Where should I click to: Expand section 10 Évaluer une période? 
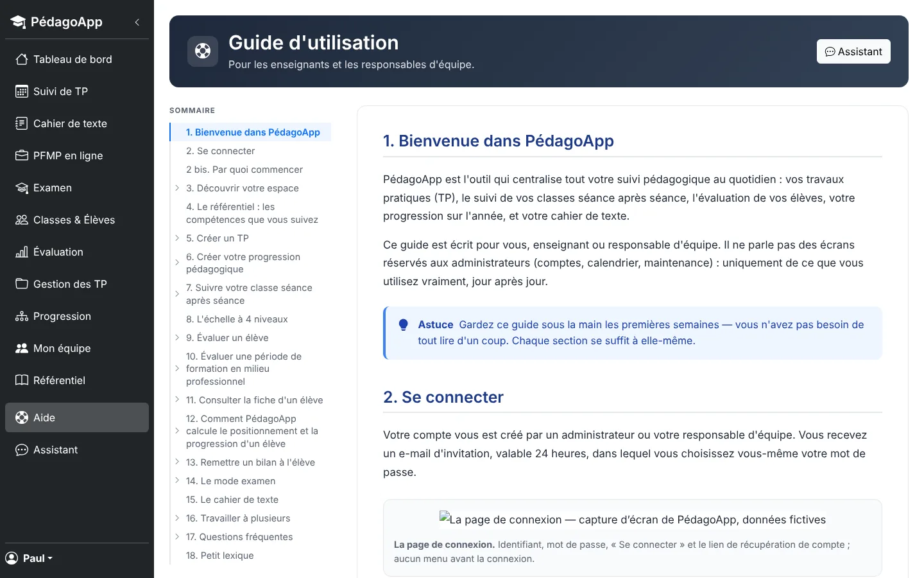point(177,369)
